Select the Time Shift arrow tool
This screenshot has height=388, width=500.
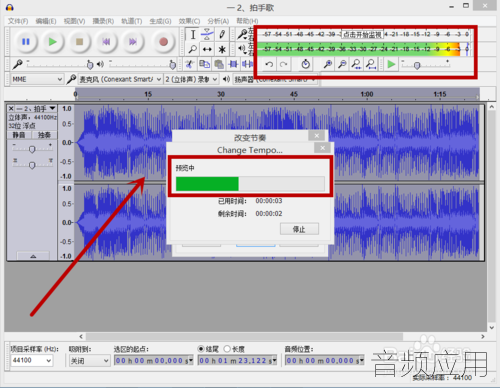pos(207,49)
